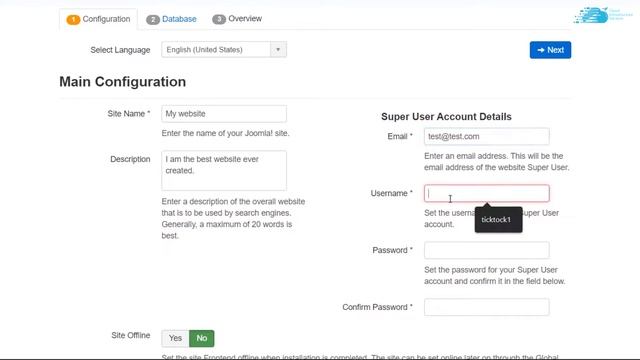Go to the Overview tab
The width and height of the screenshot is (640, 360).
coord(237,19)
